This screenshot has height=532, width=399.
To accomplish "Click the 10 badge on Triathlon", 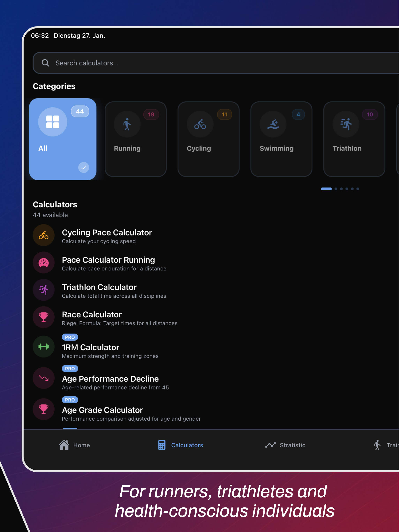I will tap(370, 115).
